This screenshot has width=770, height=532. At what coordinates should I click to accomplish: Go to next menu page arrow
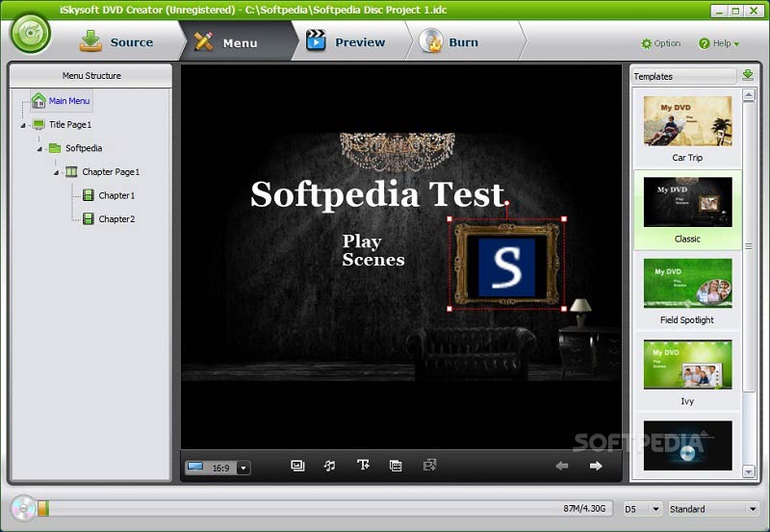pos(596,466)
